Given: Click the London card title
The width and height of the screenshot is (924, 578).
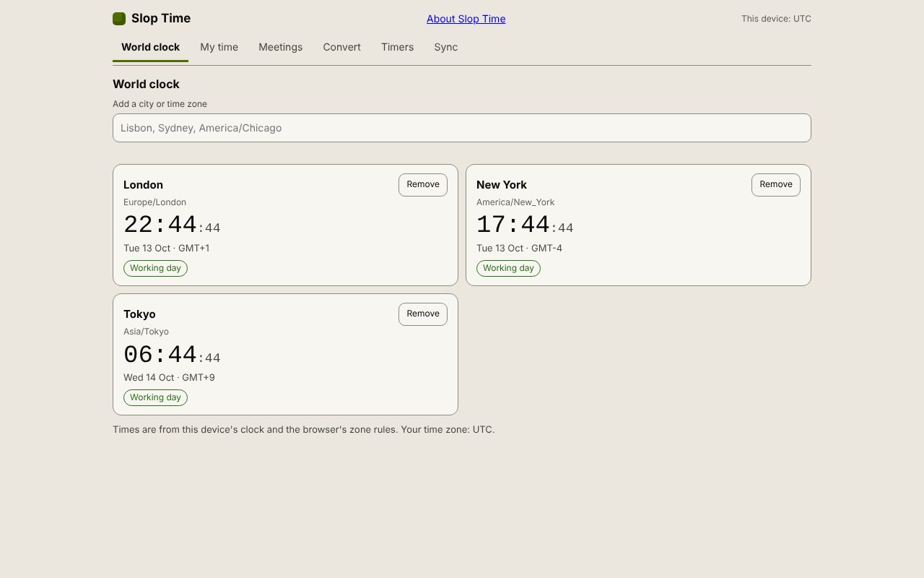Looking at the screenshot, I should click(x=143, y=184).
